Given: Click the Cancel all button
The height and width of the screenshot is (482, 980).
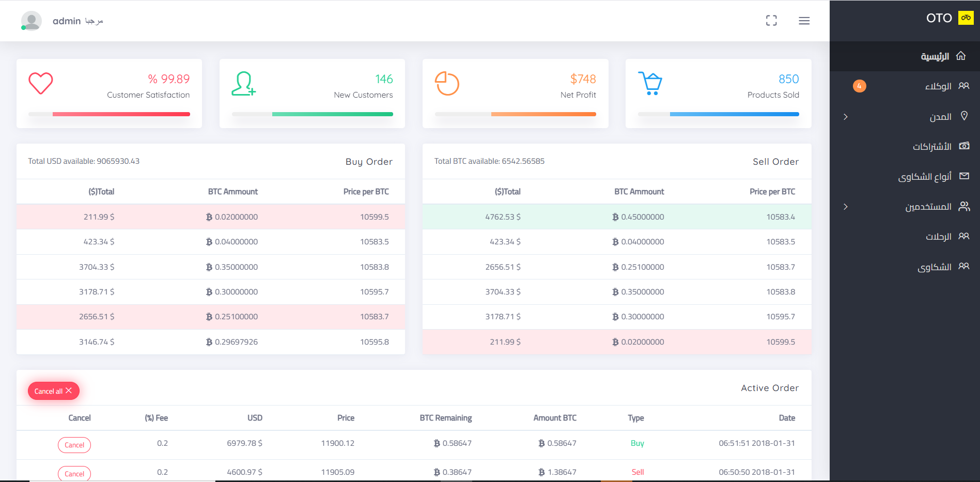Looking at the screenshot, I should click(54, 391).
